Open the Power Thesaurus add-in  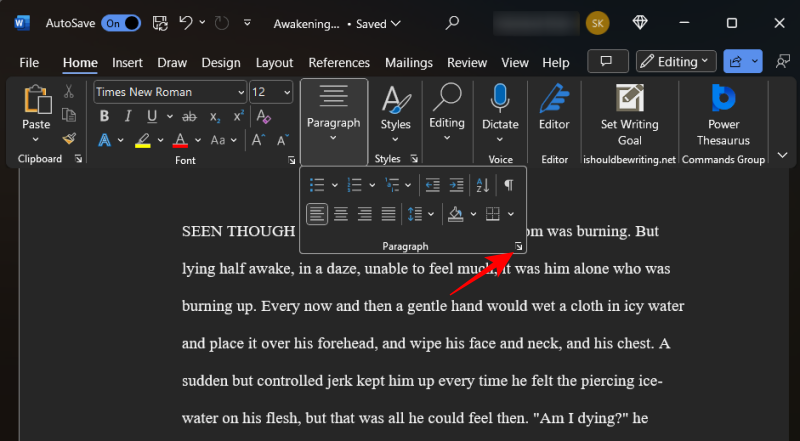(x=723, y=115)
